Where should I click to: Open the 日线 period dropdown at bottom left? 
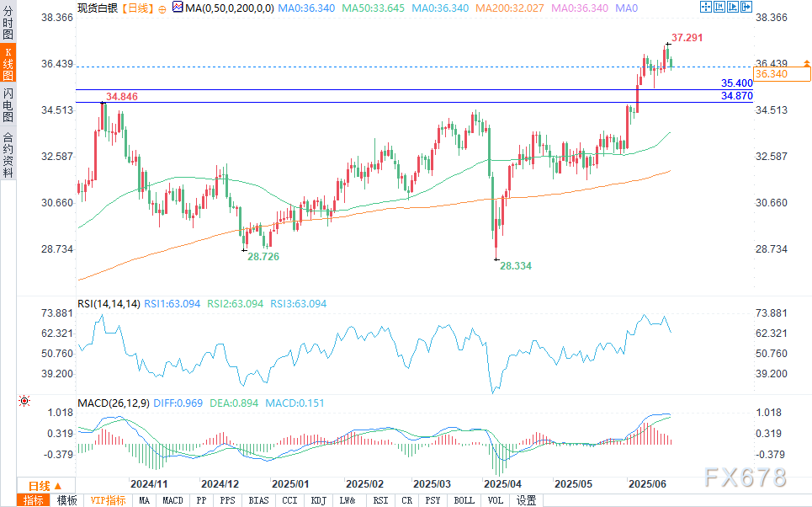45,486
